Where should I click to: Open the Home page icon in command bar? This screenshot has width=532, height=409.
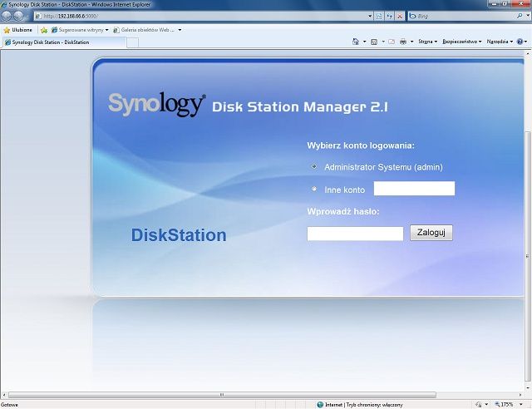click(x=355, y=42)
